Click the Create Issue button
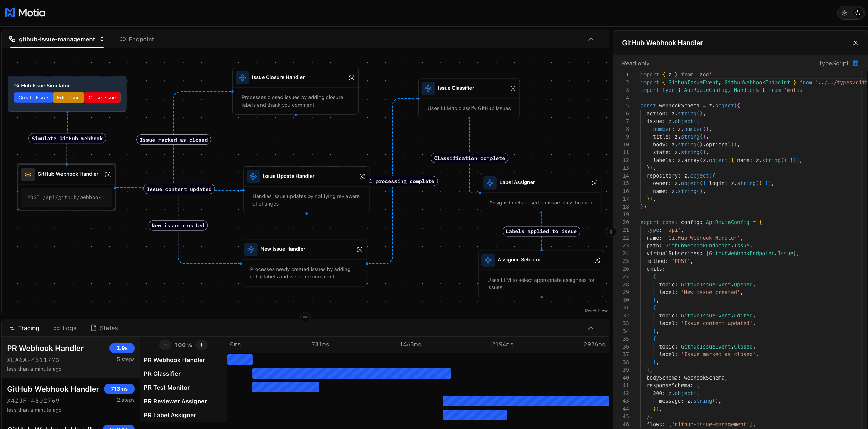 (33, 97)
